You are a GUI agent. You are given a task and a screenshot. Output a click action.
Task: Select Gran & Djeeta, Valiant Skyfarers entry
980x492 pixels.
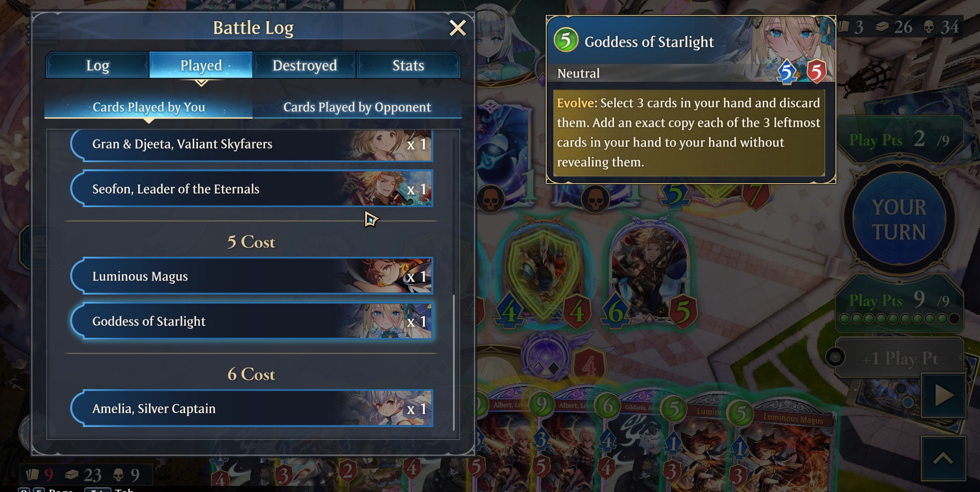[251, 145]
